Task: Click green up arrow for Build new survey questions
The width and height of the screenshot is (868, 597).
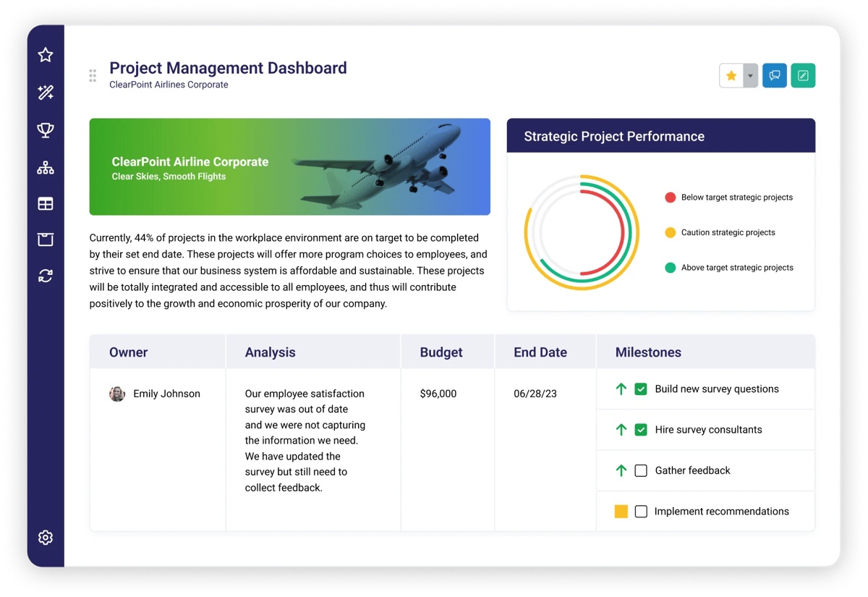Action: [x=621, y=389]
